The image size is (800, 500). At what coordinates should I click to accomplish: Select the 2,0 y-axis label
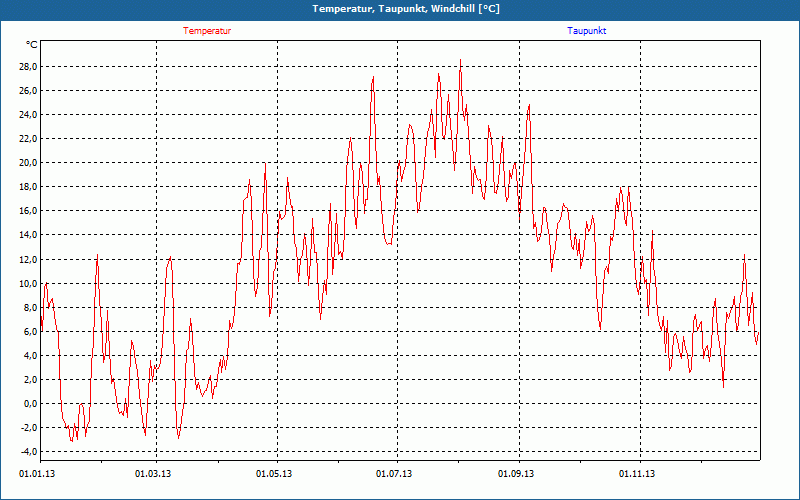[x=30, y=379]
